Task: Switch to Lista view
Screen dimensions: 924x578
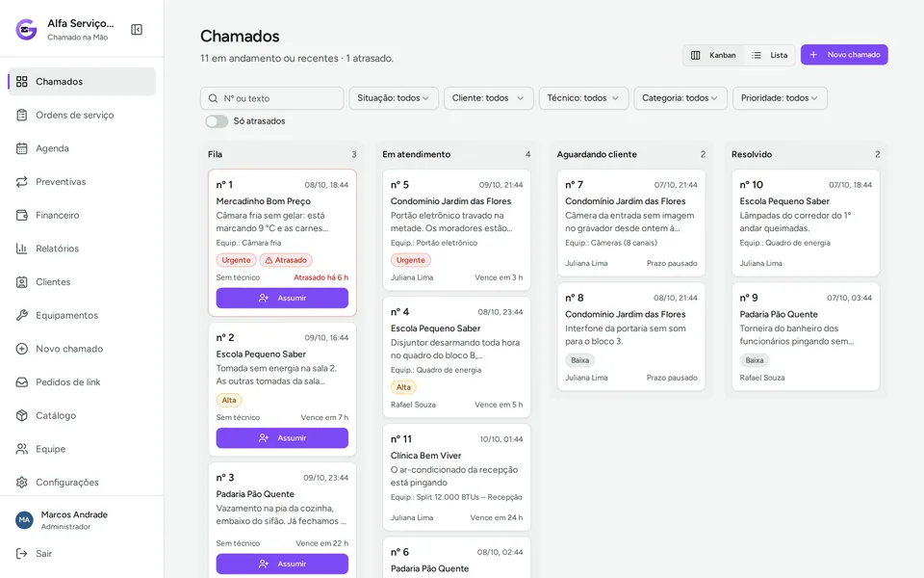Action: coord(770,55)
